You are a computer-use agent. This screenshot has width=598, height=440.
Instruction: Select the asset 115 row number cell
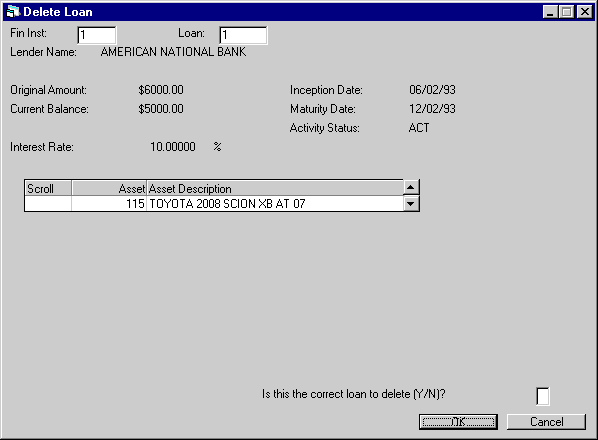(109, 204)
